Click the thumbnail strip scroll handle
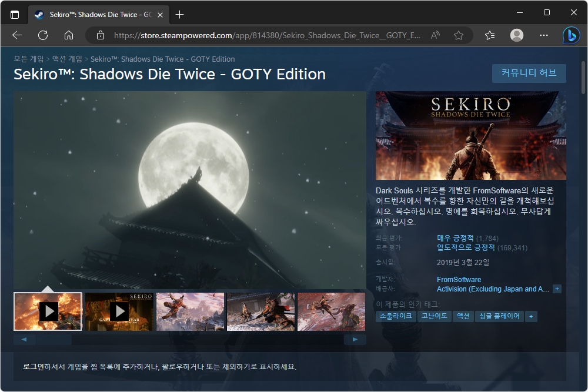This screenshot has width=588, height=392. (x=54, y=340)
